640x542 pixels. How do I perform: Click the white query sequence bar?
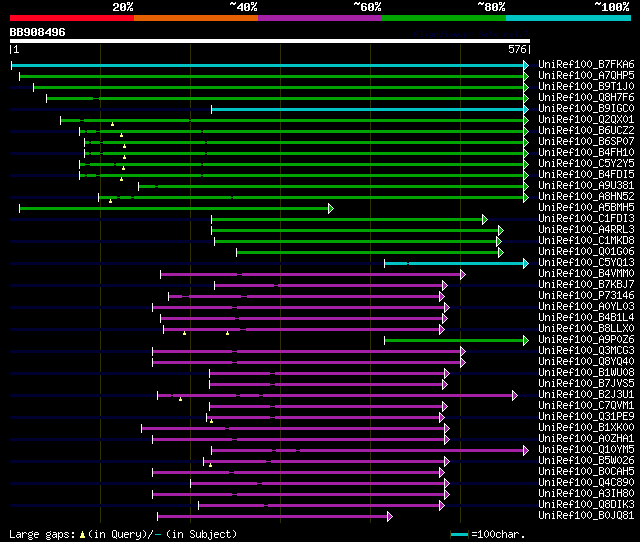coord(270,41)
